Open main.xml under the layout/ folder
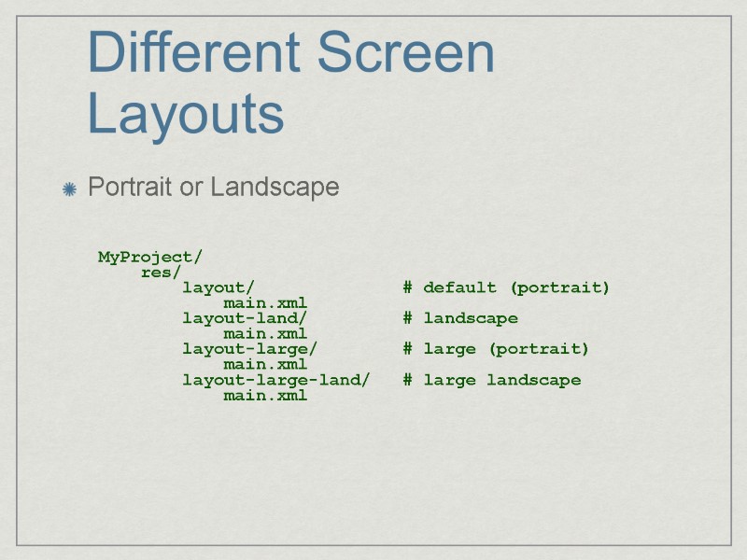 click(x=267, y=302)
